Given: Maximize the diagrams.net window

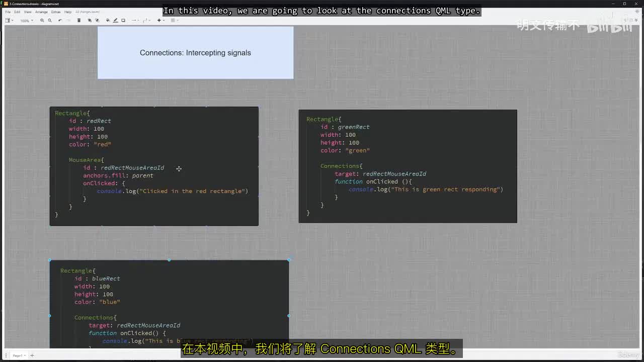Looking at the screenshot, I should [x=625, y=4].
